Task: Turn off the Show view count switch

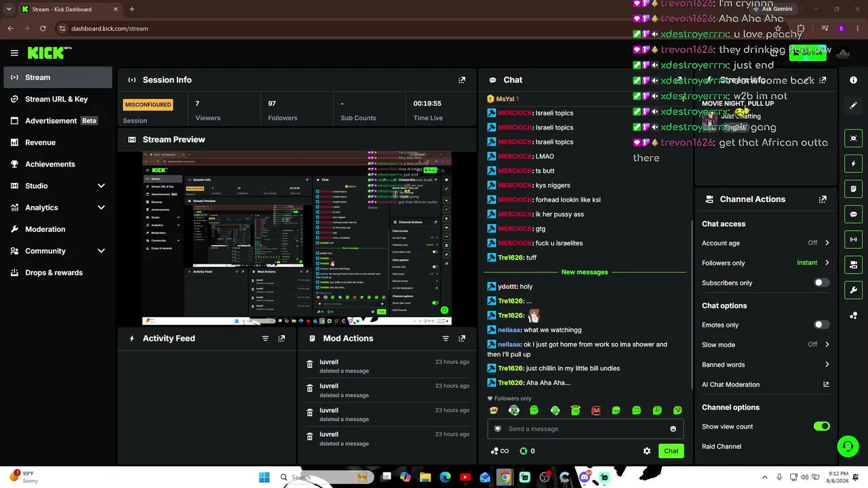Action: 821,426
